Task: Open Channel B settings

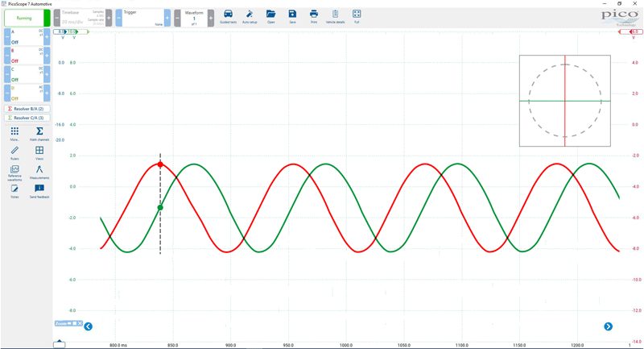Action: tap(27, 56)
